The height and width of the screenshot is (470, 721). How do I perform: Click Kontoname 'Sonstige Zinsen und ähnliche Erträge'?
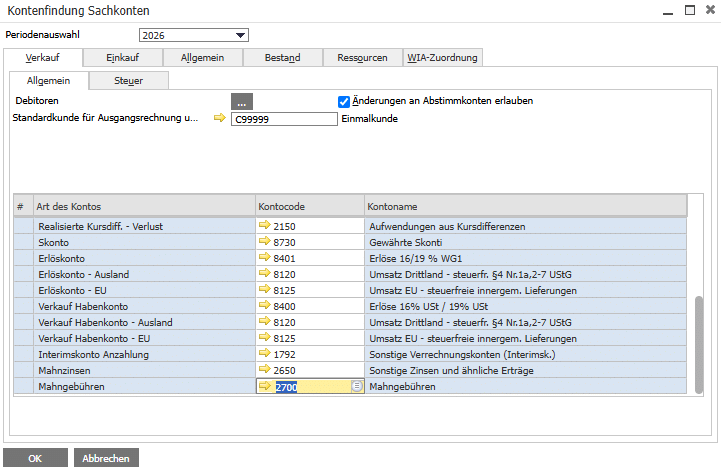451,371
